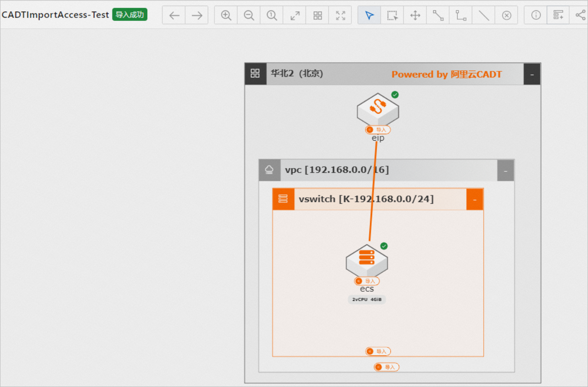Click the redo right-arrow toolbar button
The width and height of the screenshot is (588, 387).
[197, 15]
